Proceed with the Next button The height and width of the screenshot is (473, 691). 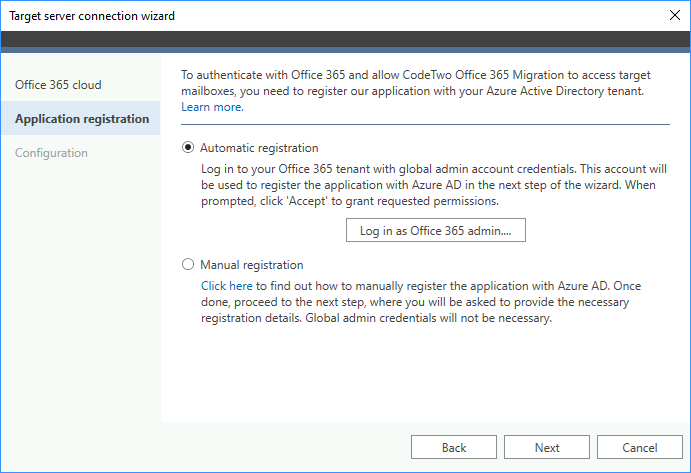pos(547,447)
